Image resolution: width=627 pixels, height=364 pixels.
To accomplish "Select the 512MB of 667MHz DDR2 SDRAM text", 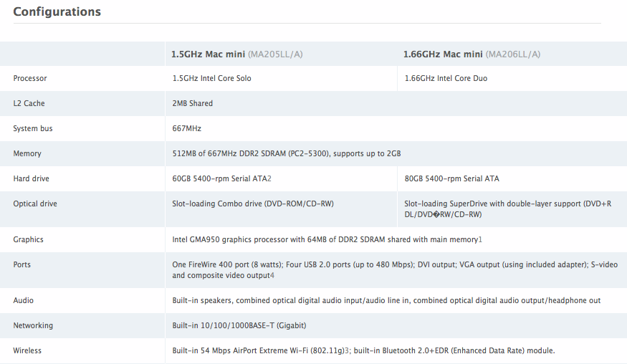I will 287,153.
